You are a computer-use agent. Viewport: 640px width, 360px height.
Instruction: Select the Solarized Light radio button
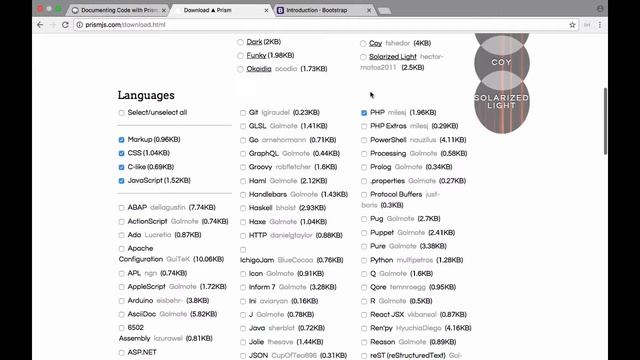click(363, 57)
